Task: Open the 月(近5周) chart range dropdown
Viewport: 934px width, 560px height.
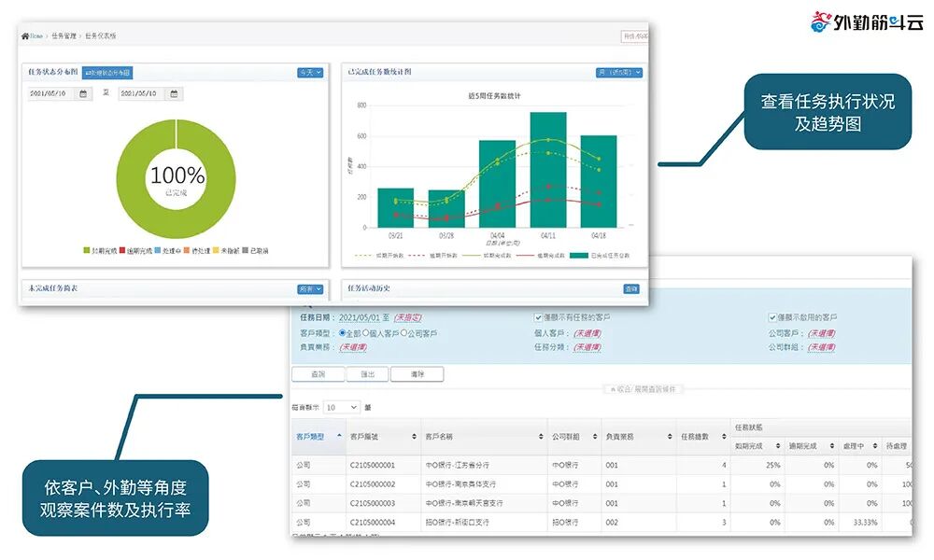Action: [x=619, y=73]
